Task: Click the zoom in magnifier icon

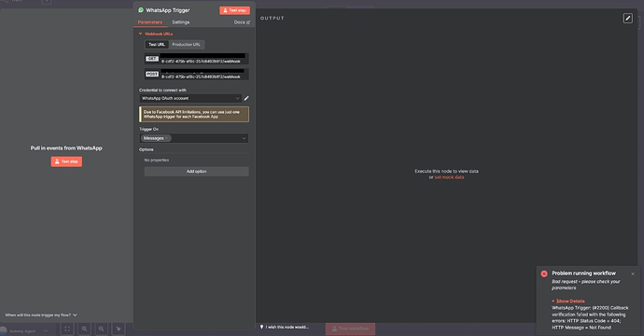Action: [84, 329]
